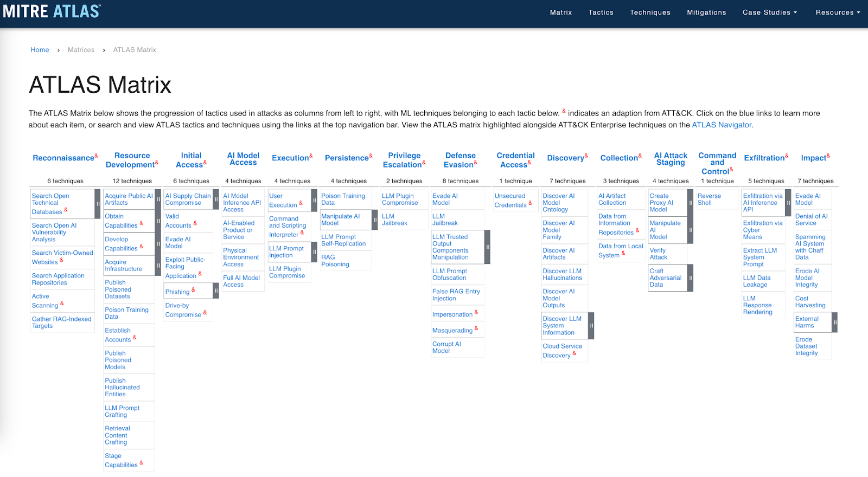Expand sub-techniques of LLM Prompt Injection

pos(314,252)
